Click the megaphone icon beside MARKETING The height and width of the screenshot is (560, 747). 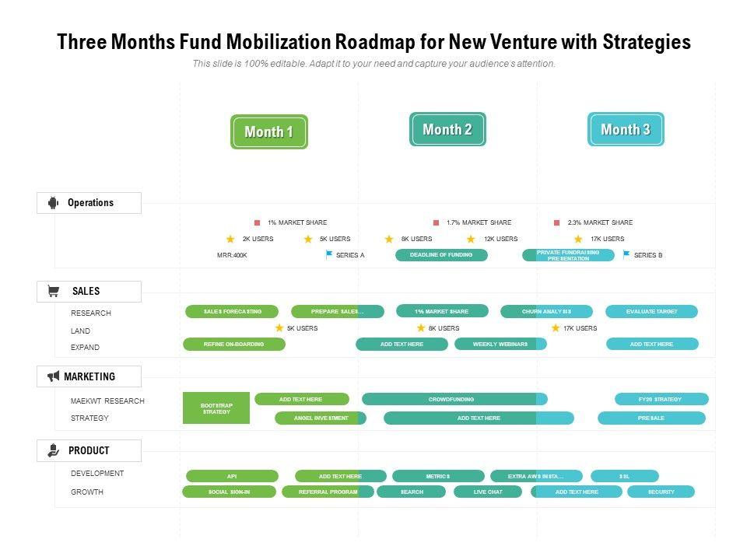[53, 376]
